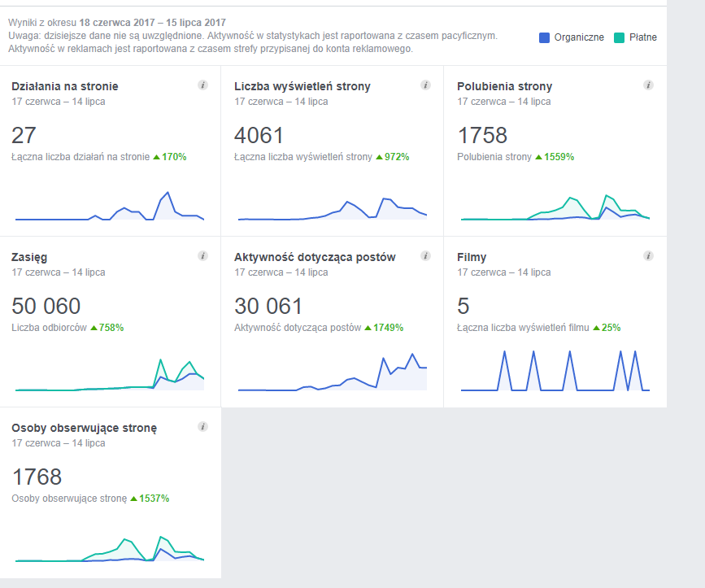
Task: Open the Liczba wyświetleń strony title
Action: 302,86
